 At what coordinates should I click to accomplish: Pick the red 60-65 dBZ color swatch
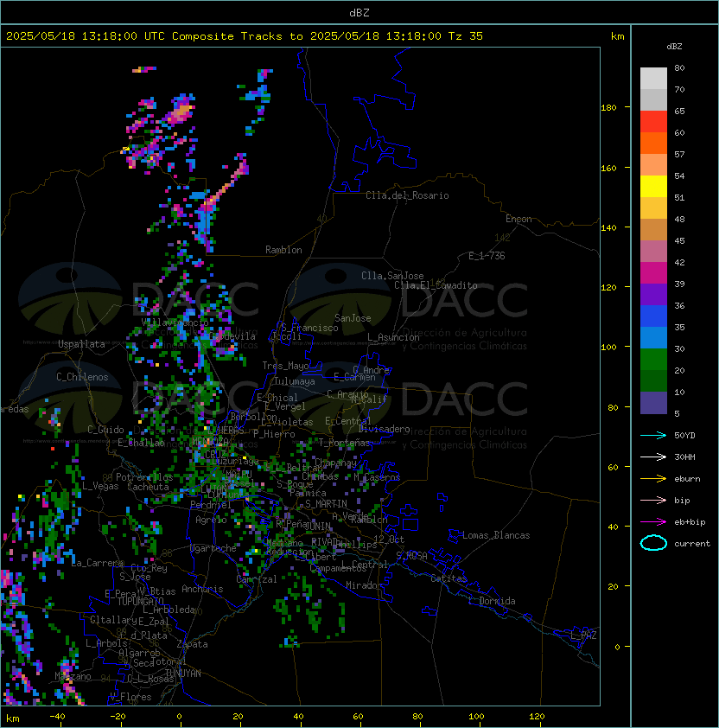point(653,122)
